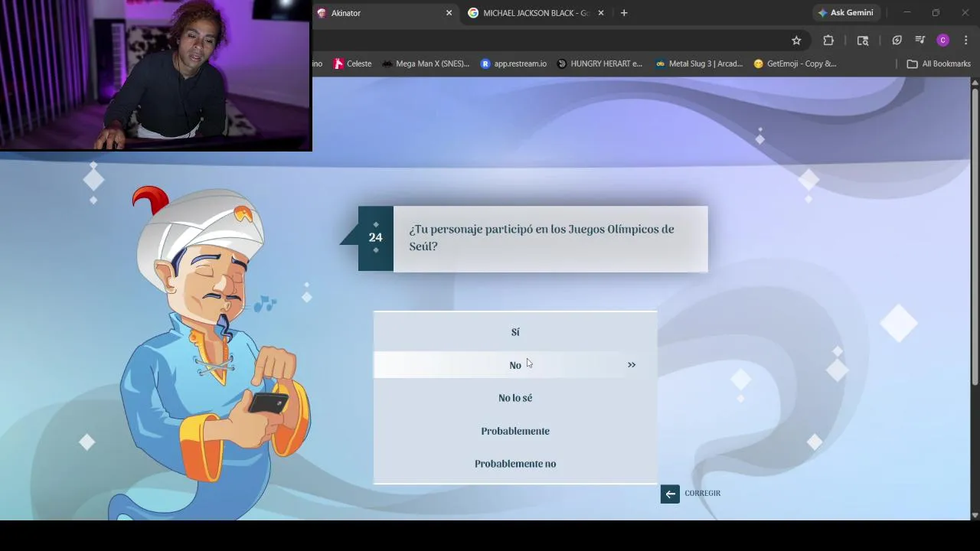980x551 pixels.
Task: Open the Chrome three-dot menu
Action: point(966,41)
